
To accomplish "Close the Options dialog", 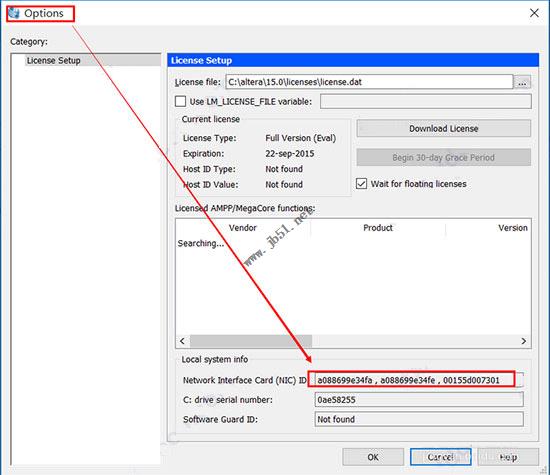I will (534, 13).
